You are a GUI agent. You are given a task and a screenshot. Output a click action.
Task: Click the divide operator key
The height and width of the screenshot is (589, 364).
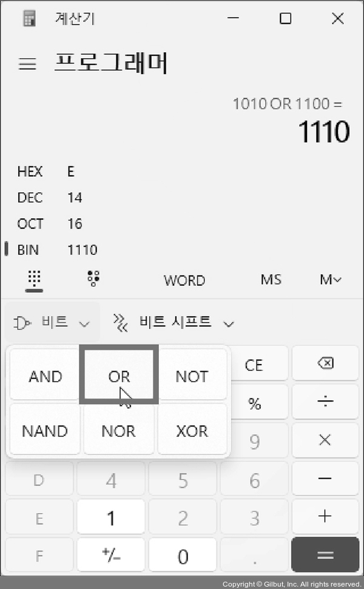click(x=325, y=402)
